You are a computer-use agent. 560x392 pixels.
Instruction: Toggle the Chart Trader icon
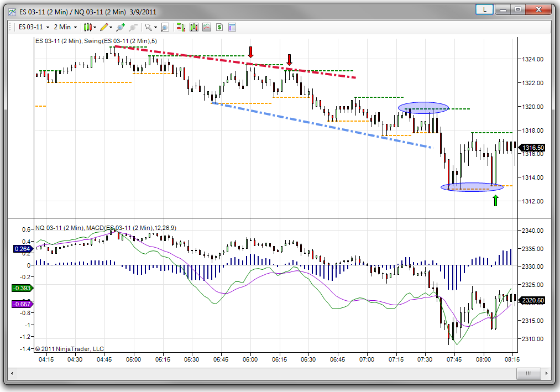[x=181, y=27]
